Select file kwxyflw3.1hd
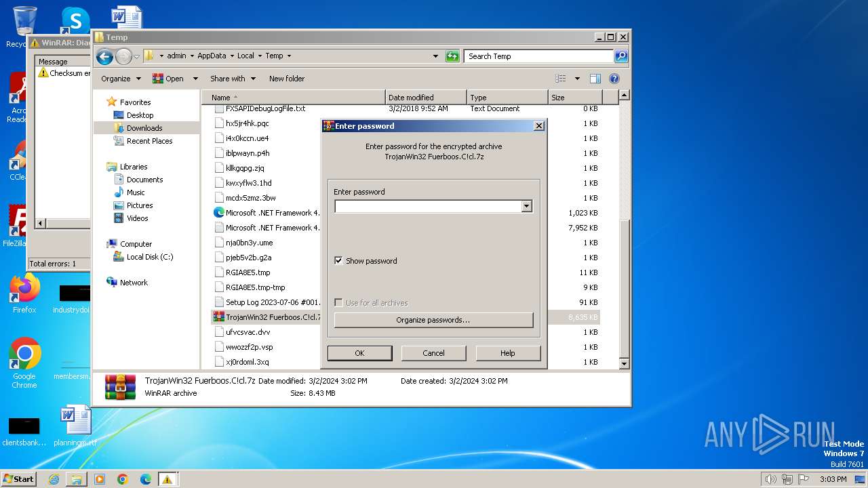Viewport: 868px width, 488px height. (248, 183)
